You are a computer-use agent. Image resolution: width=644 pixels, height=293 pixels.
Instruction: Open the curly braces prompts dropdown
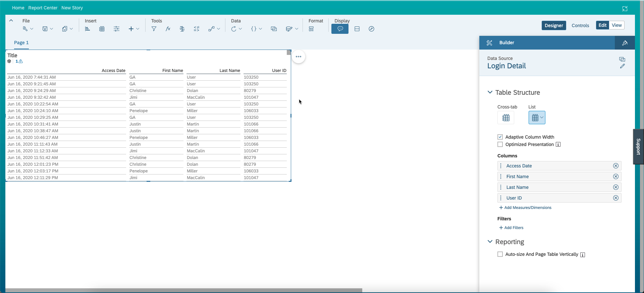tap(256, 29)
